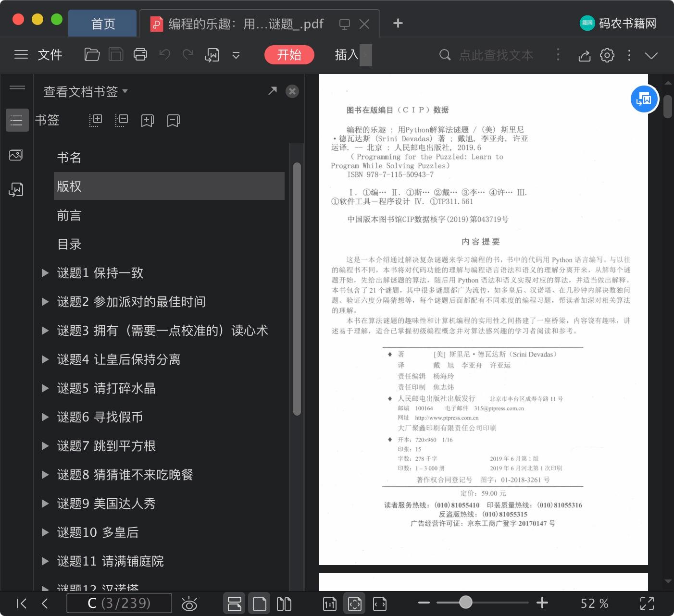Click the 码农书籍网 account button

(x=618, y=23)
